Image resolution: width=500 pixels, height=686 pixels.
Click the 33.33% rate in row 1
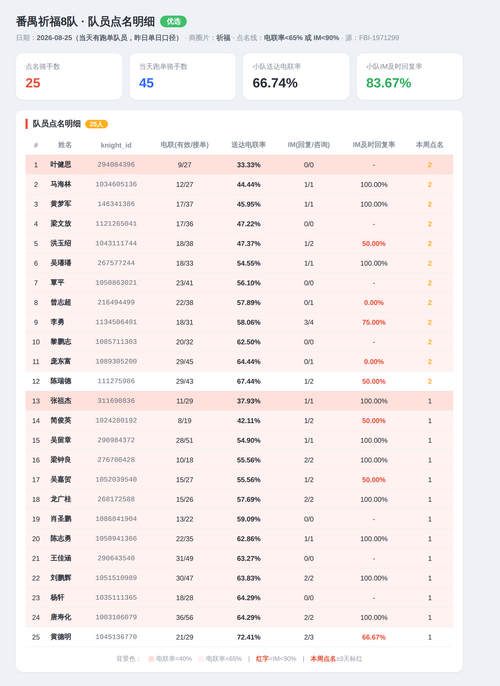[248, 165]
